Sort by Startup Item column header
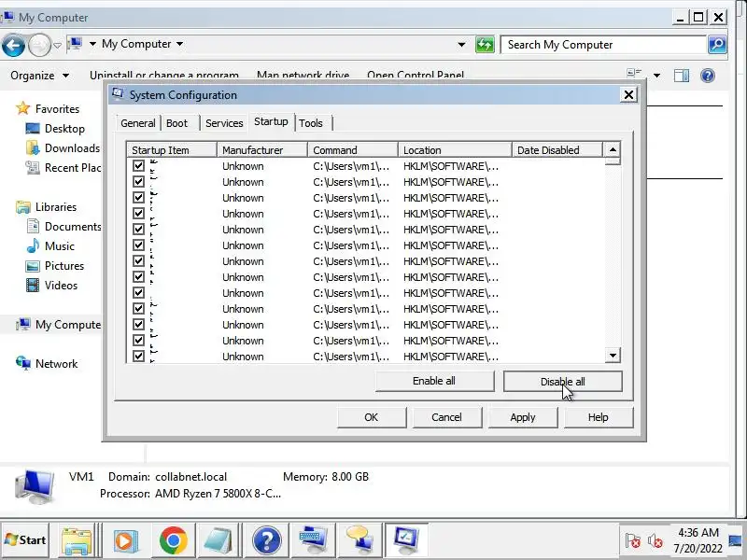 [x=172, y=150]
